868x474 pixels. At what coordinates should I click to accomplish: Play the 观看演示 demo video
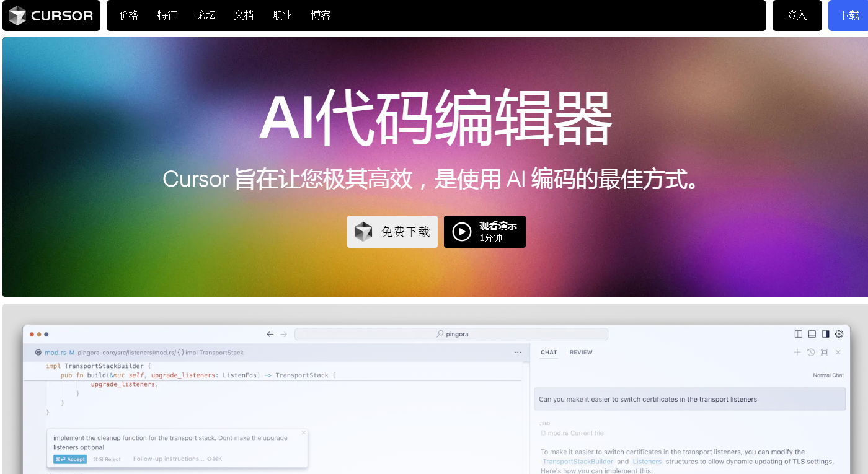[x=485, y=232]
